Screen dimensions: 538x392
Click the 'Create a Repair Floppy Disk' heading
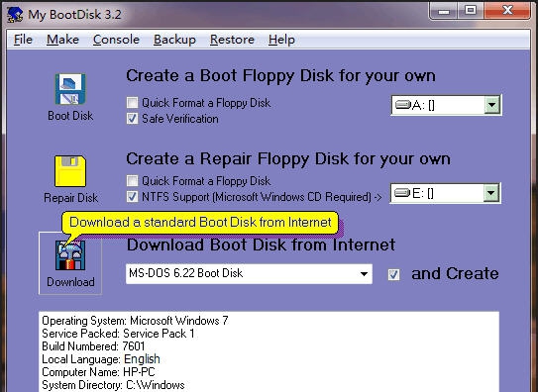(x=288, y=159)
